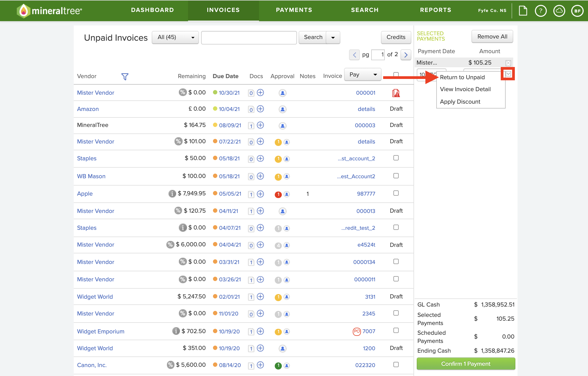
Task: Click the orange approval badge on the WB Mason row
Action: tap(278, 177)
